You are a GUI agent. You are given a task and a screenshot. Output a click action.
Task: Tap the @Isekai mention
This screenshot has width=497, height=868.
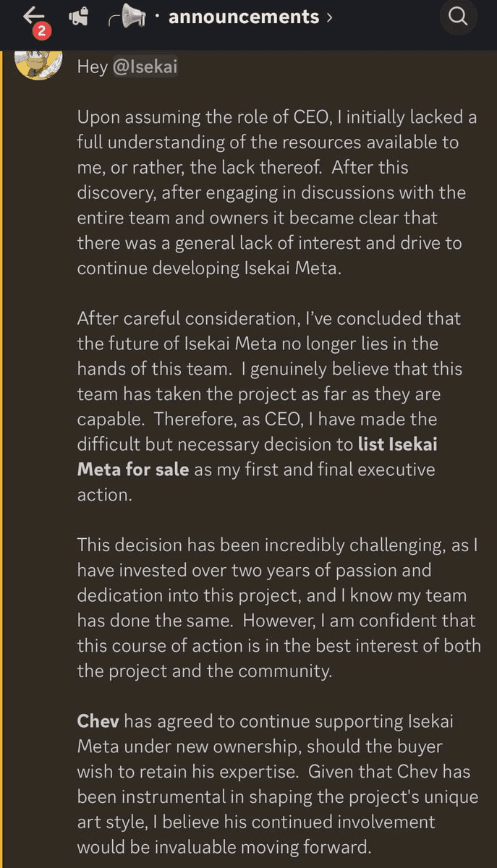145,67
